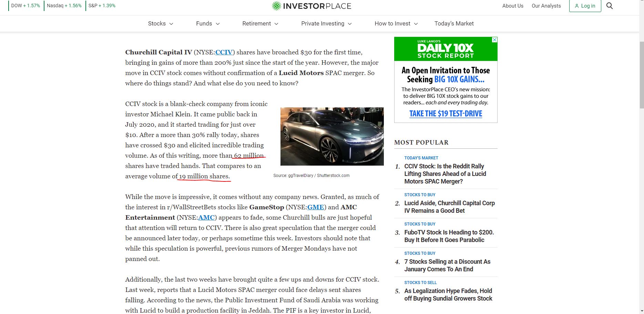Open CCIV Stock Reddit Rally article
This screenshot has width=644, height=314.
[x=445, y=174]
